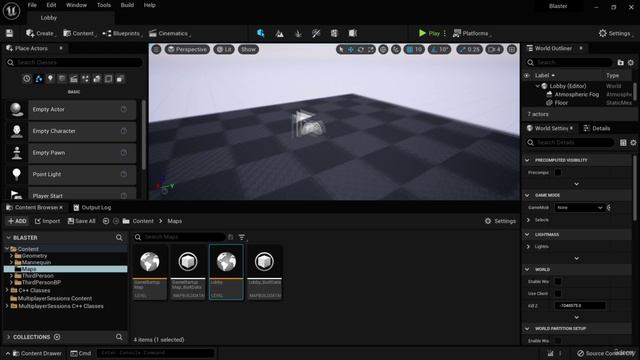The height and width of the screenshot is (360, 640).
Task: Toggle world/local coordinate system globe icon
Action: (x=383, y=49)
